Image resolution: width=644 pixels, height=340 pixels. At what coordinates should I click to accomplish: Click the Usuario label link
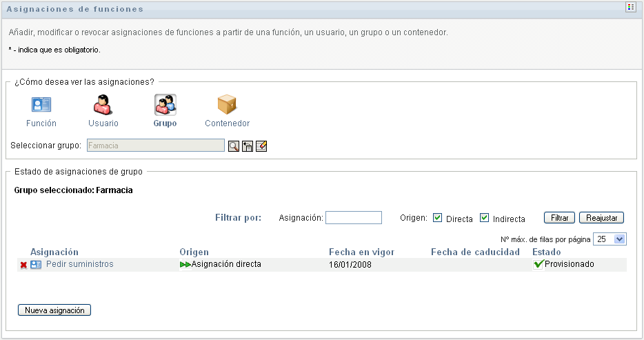click(x=103, y=123)
